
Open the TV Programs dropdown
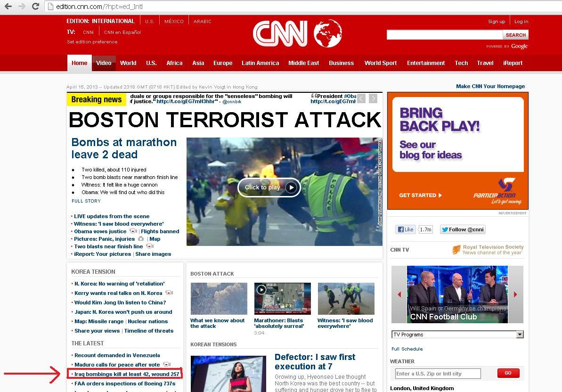point(457,335)
